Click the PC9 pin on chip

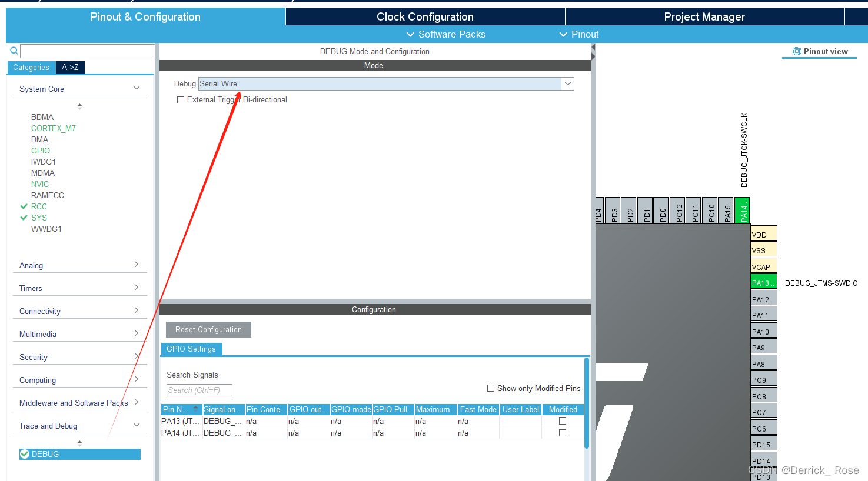point(764,379)
